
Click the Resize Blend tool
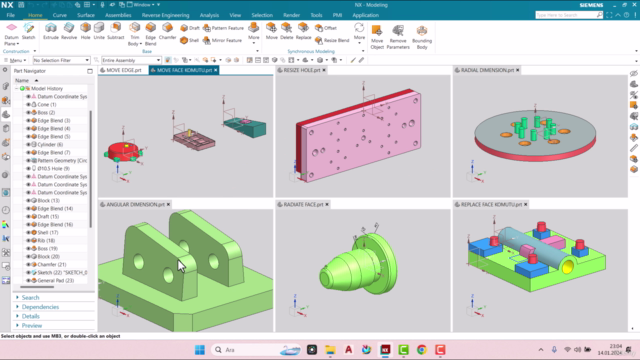pos(332,40)
